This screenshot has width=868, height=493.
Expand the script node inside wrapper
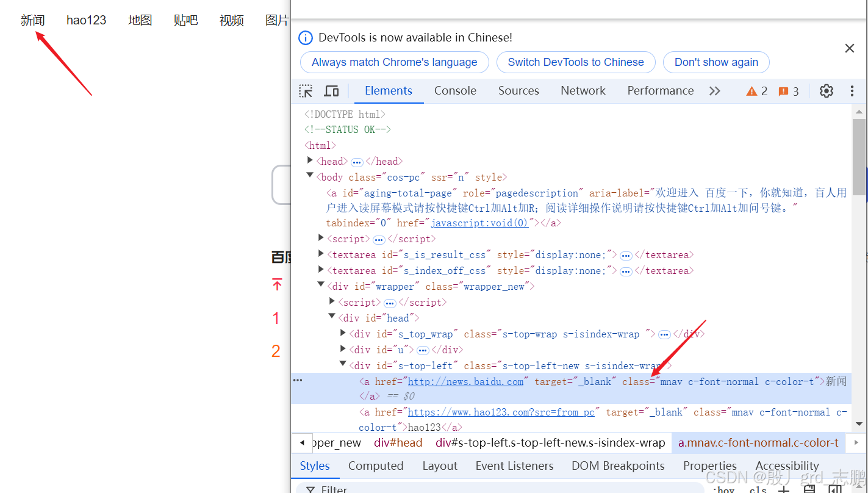point(332,301)
